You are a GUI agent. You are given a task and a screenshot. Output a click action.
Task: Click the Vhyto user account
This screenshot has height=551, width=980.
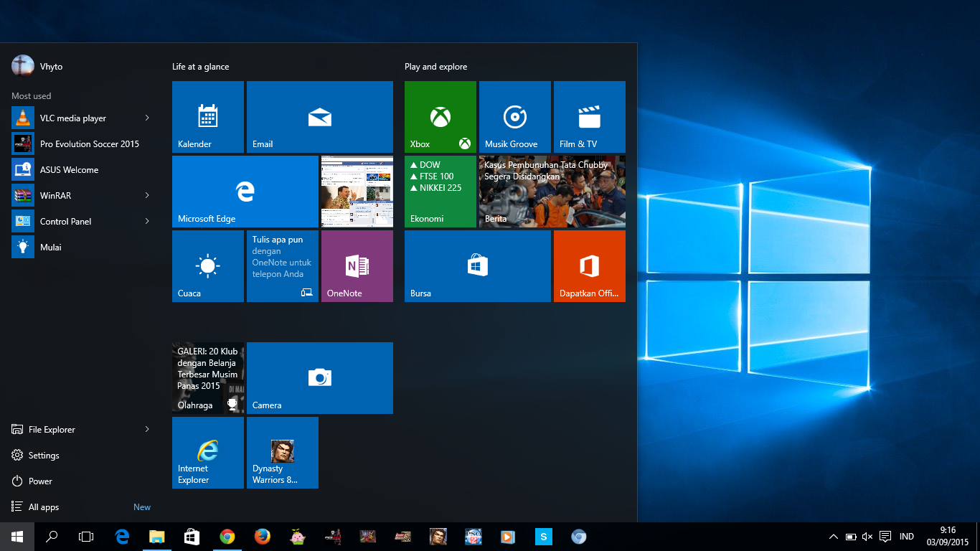click(x=37, y=66)
